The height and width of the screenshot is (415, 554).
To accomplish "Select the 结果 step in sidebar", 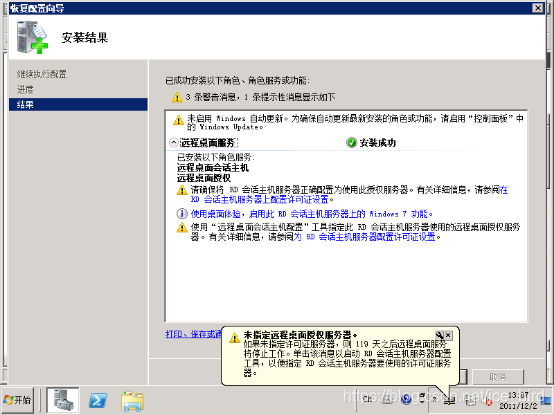I will [x=78, y=105].
